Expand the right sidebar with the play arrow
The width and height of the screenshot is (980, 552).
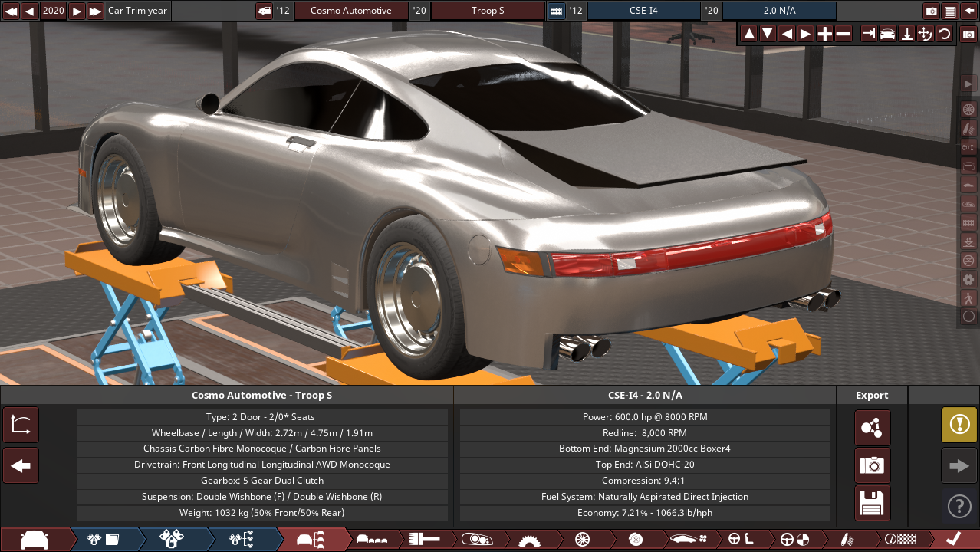968,83
